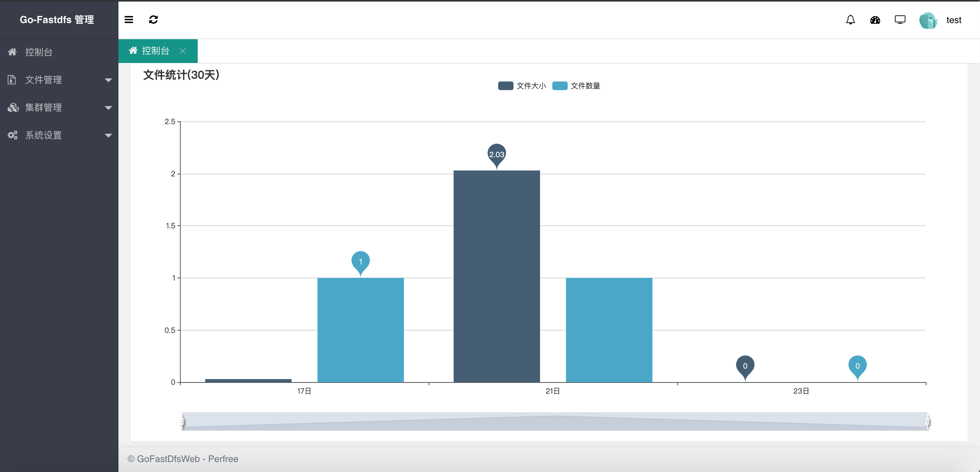This screenshot has height=472, width=980.
Task: Click the left handle of chart zoom slider
Action: pos(182,422)
